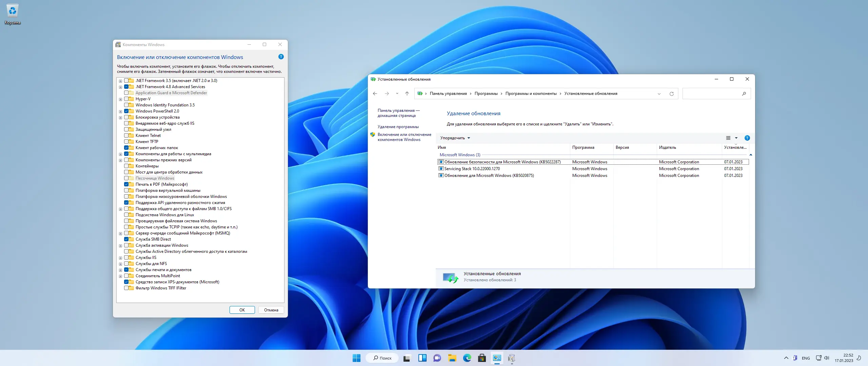868x366 pixels.
Task: Open the Упорядочить dropdown
Action: coord(455,138)
